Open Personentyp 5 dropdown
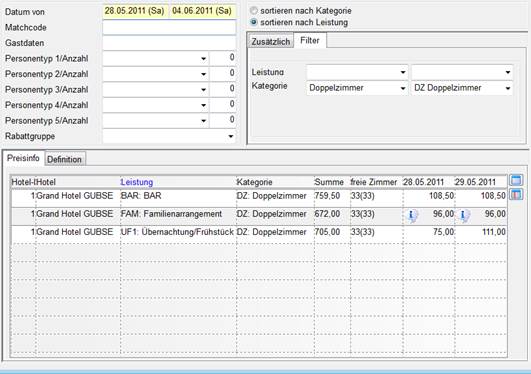This screenshot has width=531, height=374. pos(203,121)
